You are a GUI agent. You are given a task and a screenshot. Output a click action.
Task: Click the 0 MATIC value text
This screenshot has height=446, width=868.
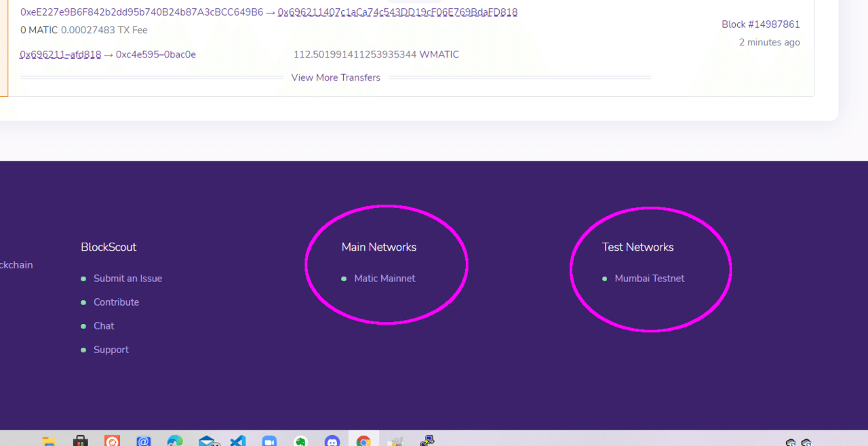coord(39,30)
